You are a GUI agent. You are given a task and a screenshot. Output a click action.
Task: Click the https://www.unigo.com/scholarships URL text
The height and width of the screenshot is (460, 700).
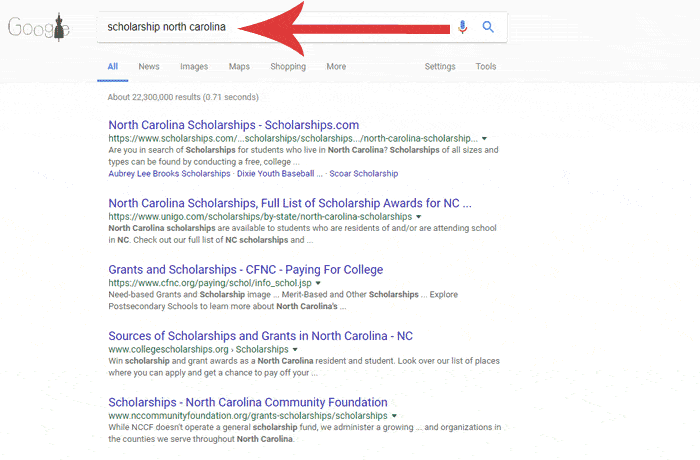[260, 217]
